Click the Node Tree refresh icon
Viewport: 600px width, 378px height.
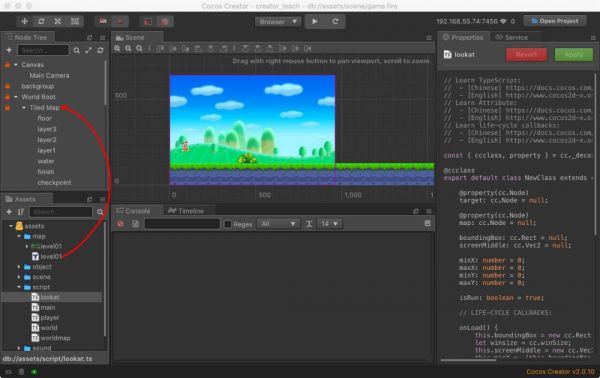click(x=100, y=50)
